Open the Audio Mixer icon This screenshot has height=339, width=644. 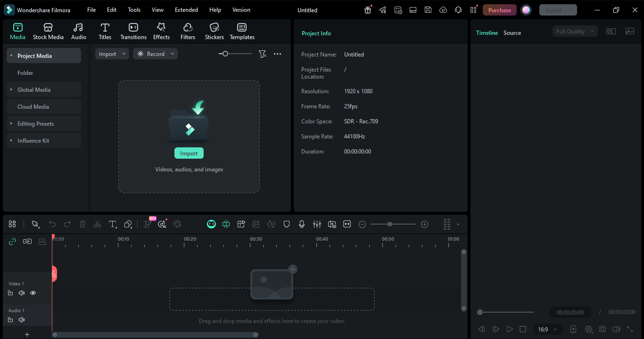pos(317,225)
